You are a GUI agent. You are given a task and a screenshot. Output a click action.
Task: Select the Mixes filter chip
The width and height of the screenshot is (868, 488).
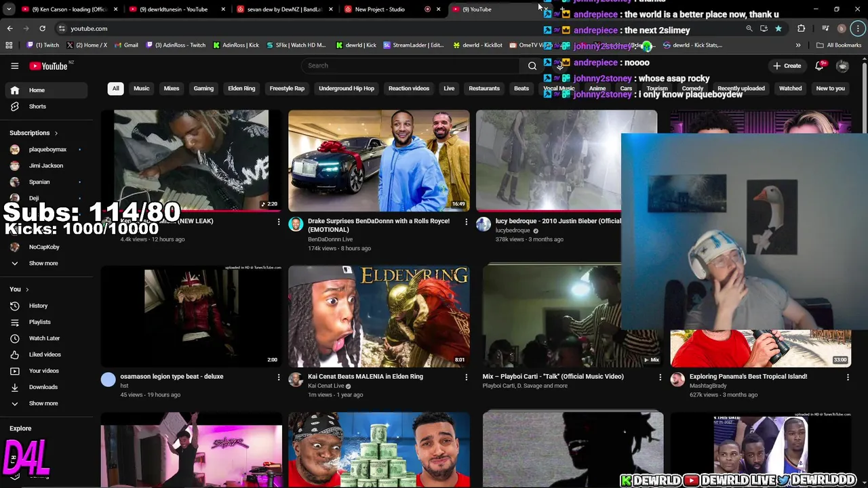pos(172,88)
